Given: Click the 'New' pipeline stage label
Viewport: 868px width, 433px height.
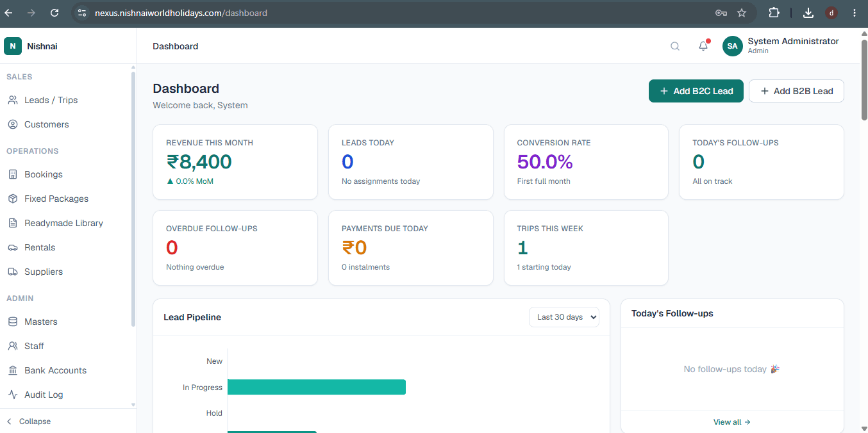Looking at the screenshot, I should (x=214, y=361).
